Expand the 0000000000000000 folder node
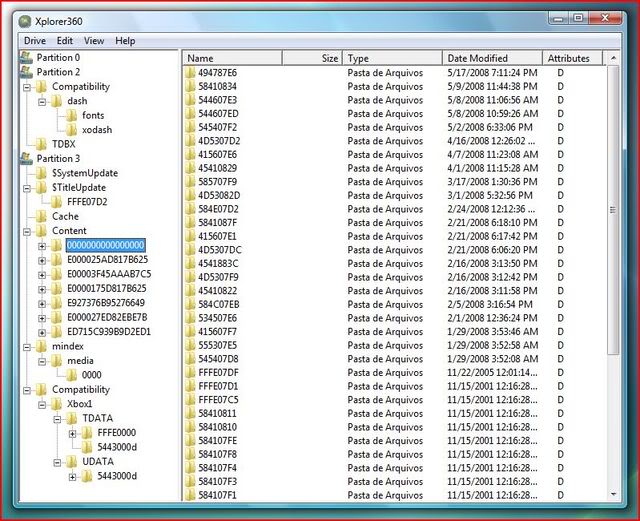This screenshot has width=640, height=521. click(x=42, y=246)
